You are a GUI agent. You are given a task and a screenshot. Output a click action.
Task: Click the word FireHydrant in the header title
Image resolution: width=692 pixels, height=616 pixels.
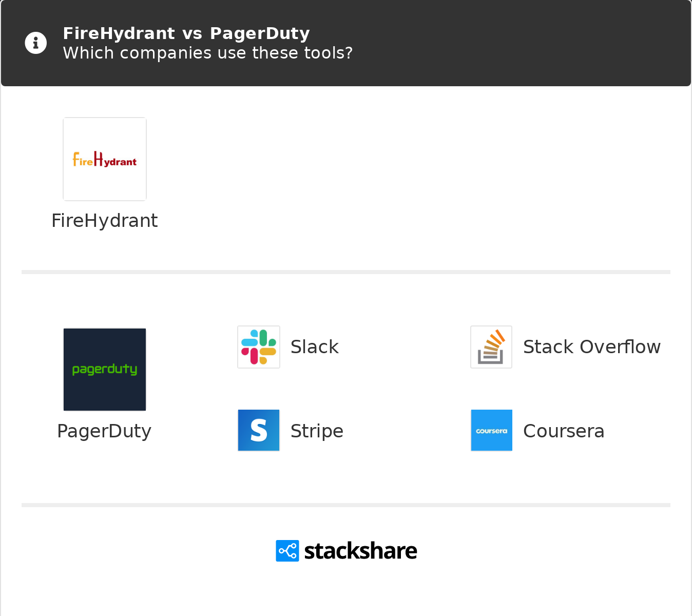click(x=119, y=33)
